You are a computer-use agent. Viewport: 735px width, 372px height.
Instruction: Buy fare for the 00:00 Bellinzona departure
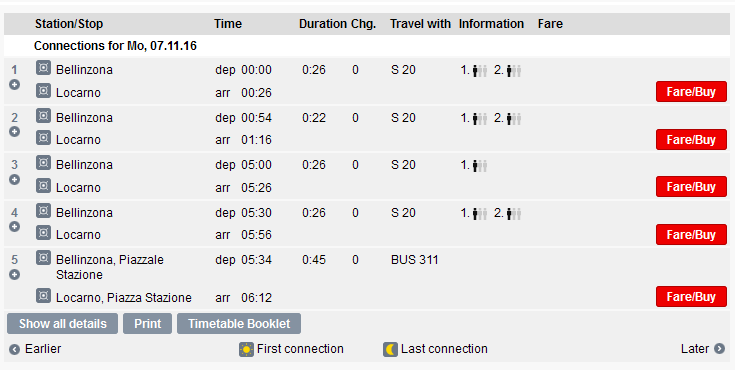(691, 92)
